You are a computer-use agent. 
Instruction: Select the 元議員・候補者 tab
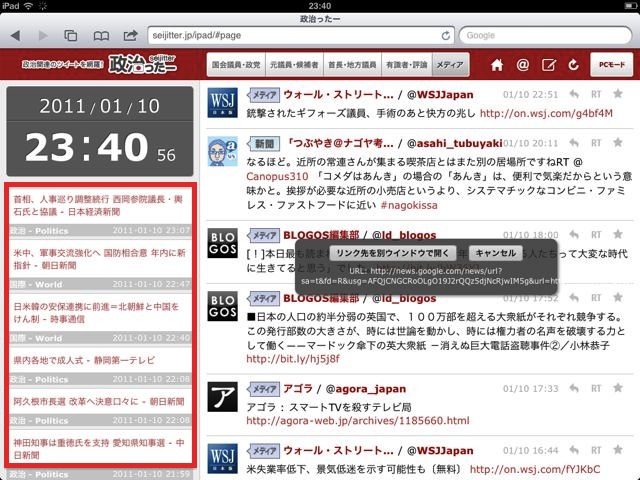[x=294, y=64]
